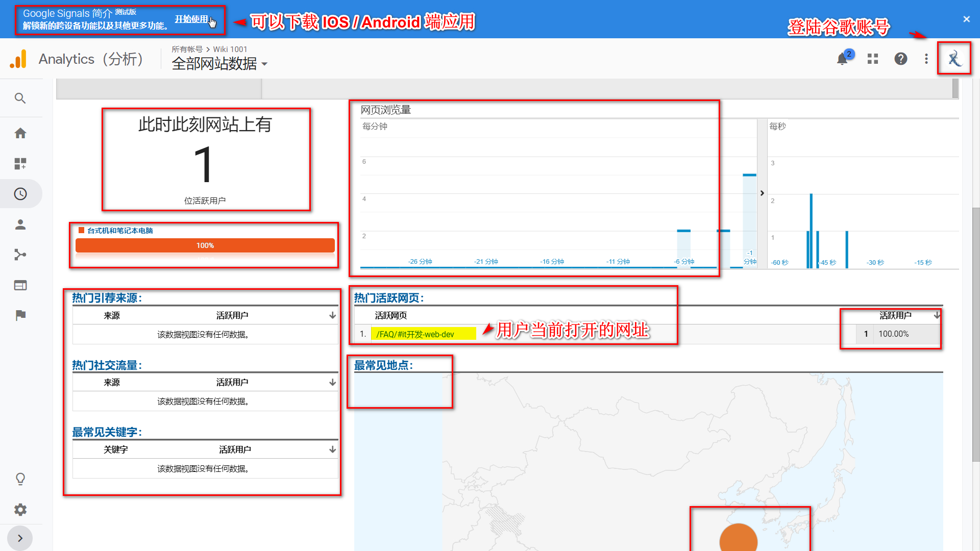Click the tallest per-second pageview bar
The width and height of the screenshot is (980, 551).
pos(811,231)
